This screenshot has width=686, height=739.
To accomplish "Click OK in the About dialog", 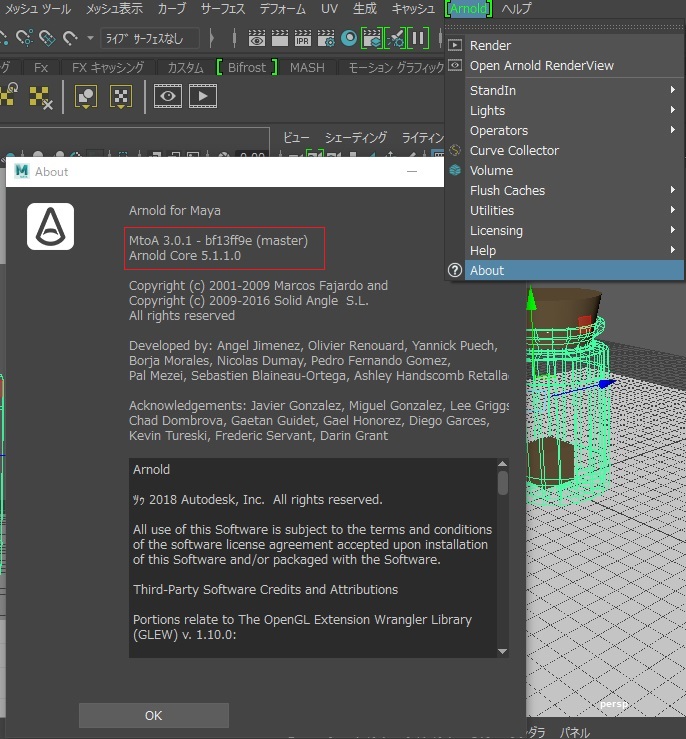I will click(x=154, y=715).
